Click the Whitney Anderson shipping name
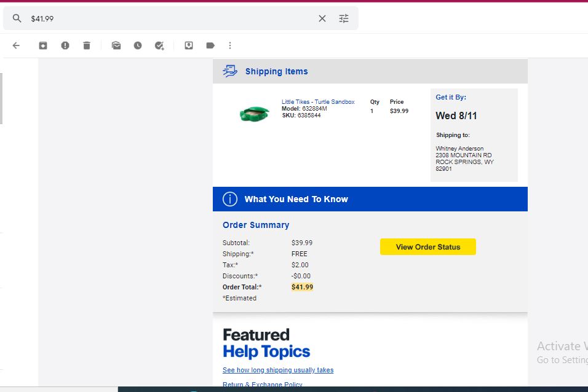 click(x=459, y=149)
